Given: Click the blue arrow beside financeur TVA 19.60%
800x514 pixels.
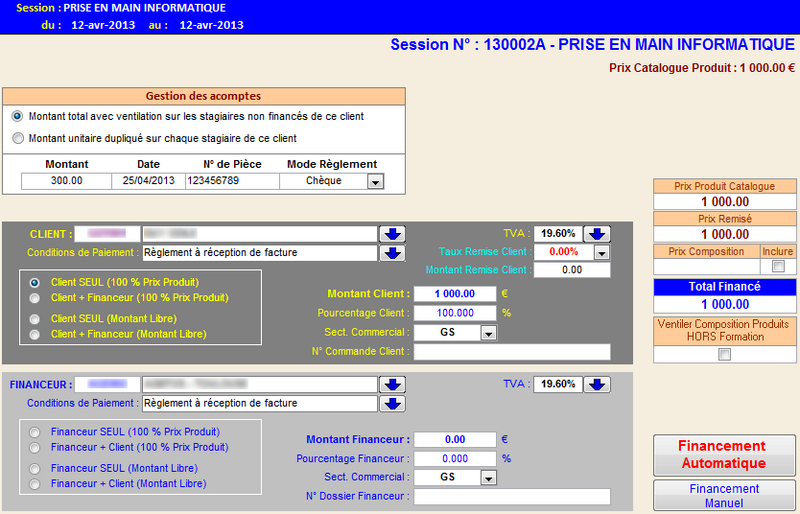Looking at the screenshot, I should [596, 384].
